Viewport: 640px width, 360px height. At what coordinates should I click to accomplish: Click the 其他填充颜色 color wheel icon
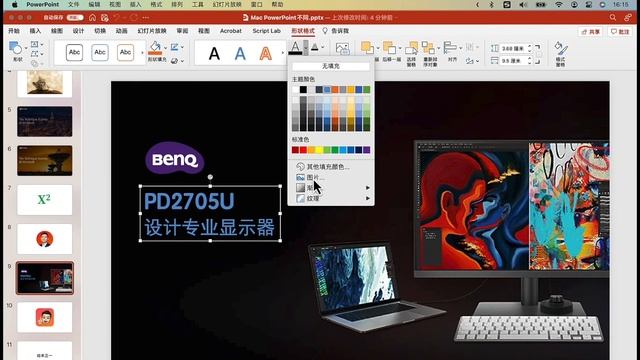[x=300, y=167]
